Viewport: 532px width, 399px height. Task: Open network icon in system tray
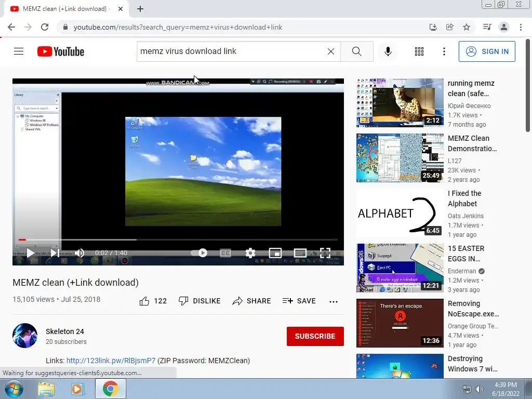pyautogui.click(x=467, y=389)
